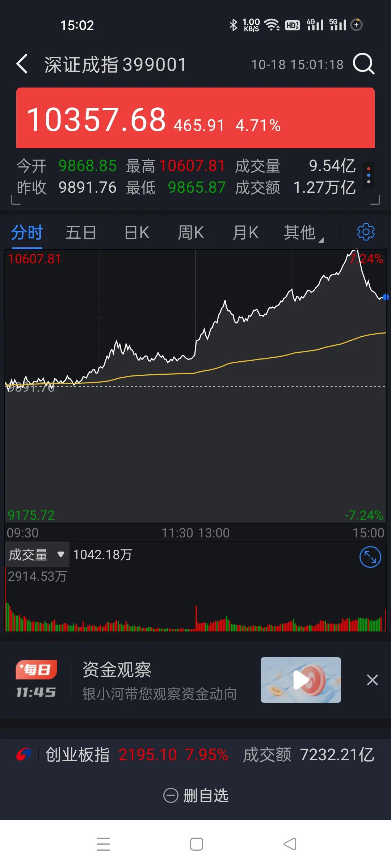This screenshot has height=868, width=391.
Task: Tap the battery saver status icon
Action: point(357,25)
